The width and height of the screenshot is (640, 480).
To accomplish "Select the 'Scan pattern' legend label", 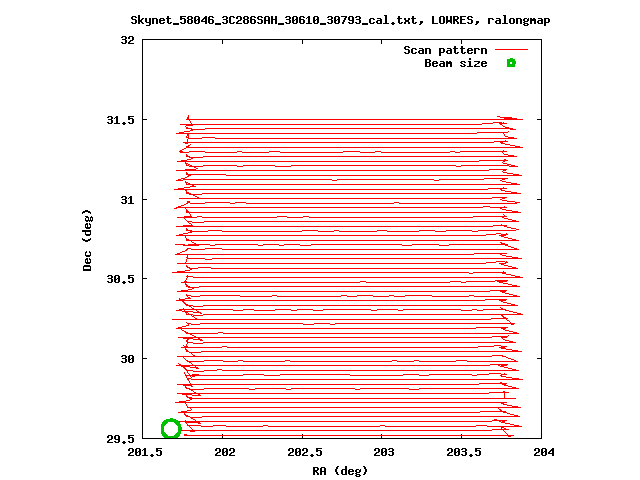I will [445, 50].
